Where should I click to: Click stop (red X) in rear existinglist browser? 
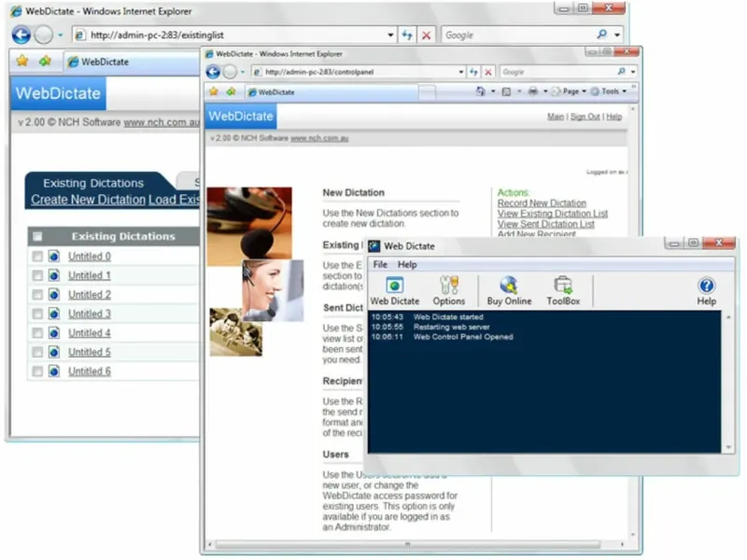pos(427,35)
